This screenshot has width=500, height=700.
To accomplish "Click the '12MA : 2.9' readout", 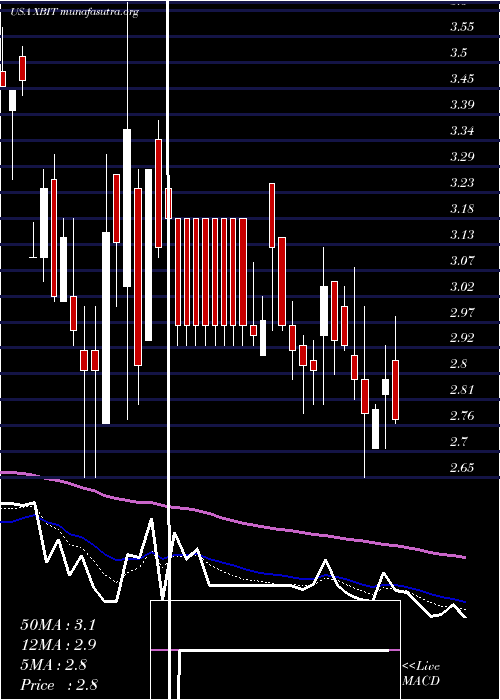I will 58,645.
